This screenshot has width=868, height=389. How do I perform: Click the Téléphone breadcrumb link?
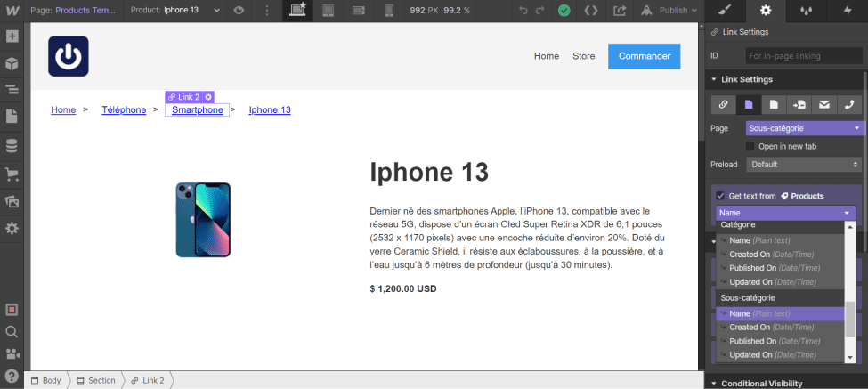point(124,109)
